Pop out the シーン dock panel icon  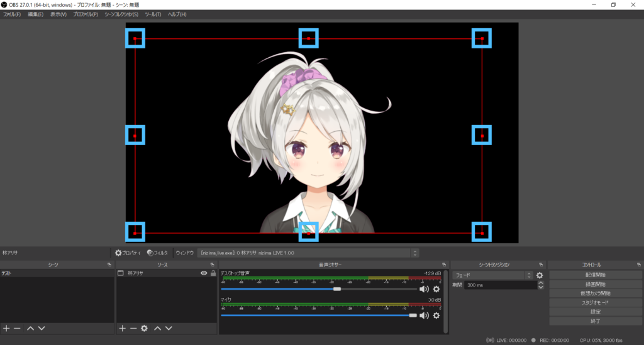tap(109, 265)
